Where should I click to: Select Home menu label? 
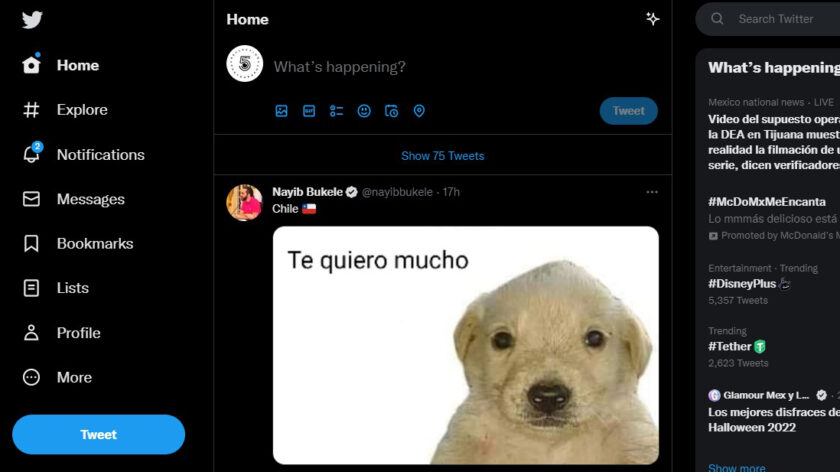(78, 65)
